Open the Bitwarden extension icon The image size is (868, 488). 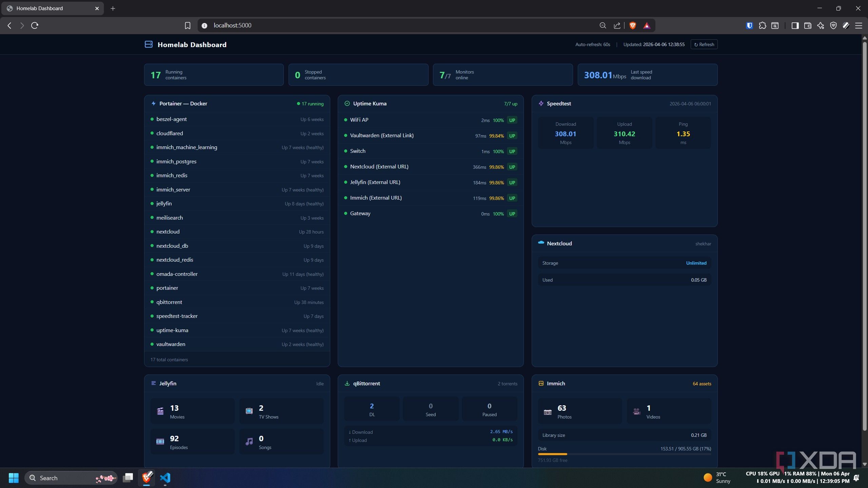(x=749, y=25)
